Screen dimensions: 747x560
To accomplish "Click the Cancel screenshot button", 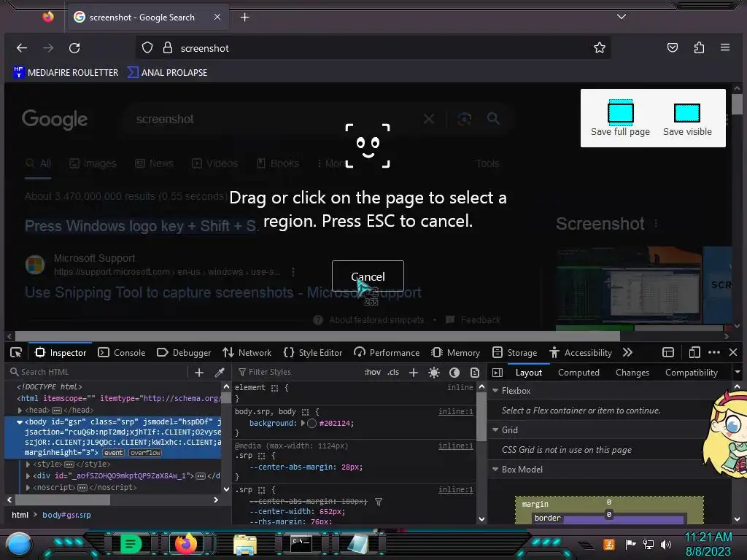I will 368,276.
